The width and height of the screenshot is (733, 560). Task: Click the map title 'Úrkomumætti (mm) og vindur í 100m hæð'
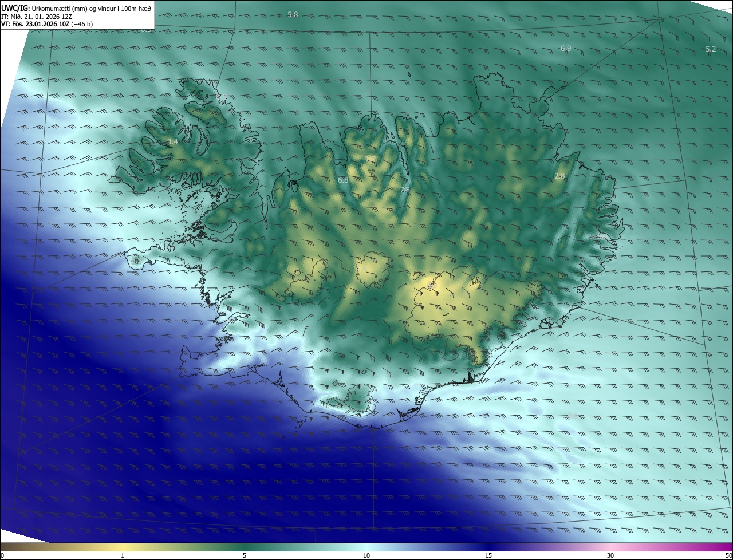click(x=91, y=8)
